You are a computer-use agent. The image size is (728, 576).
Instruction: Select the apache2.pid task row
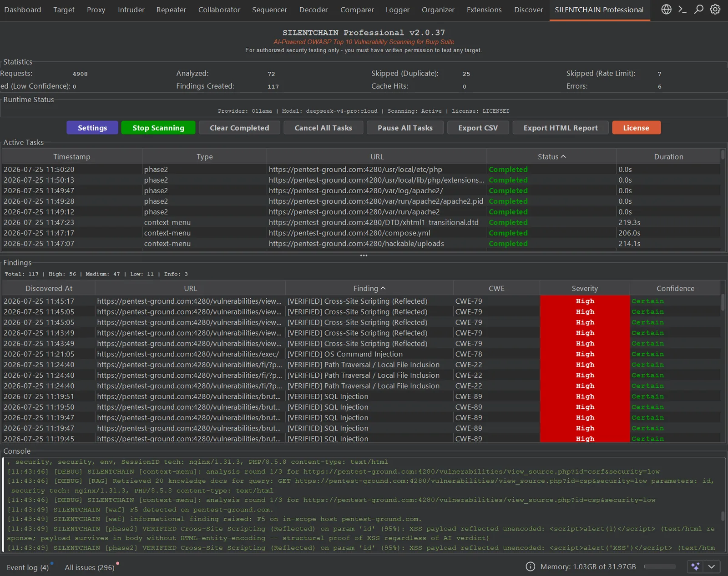tap(361, 201)
